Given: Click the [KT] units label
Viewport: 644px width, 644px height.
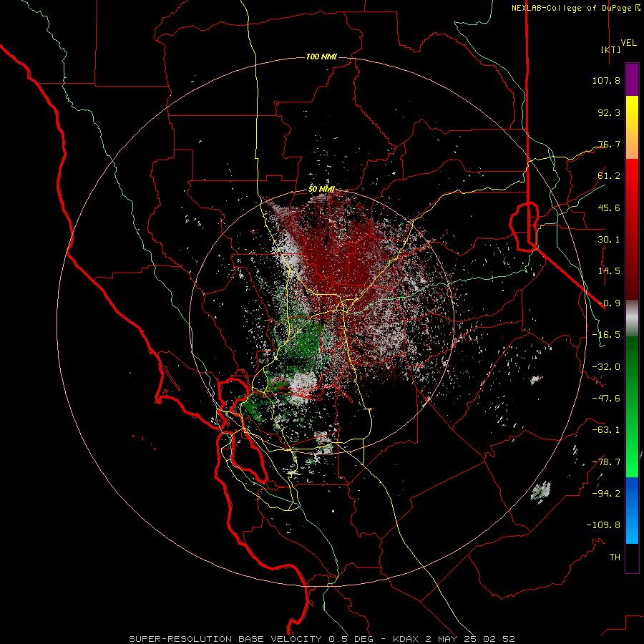Looking at the screenshot, I should click(x=611, y=49).
